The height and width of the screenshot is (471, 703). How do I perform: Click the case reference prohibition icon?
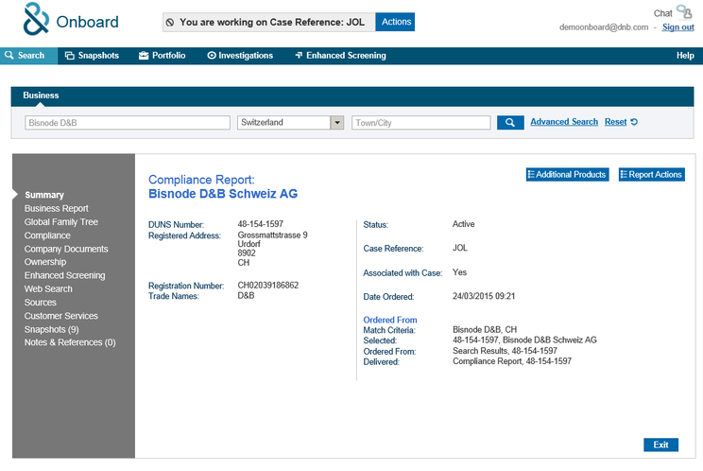170,22
